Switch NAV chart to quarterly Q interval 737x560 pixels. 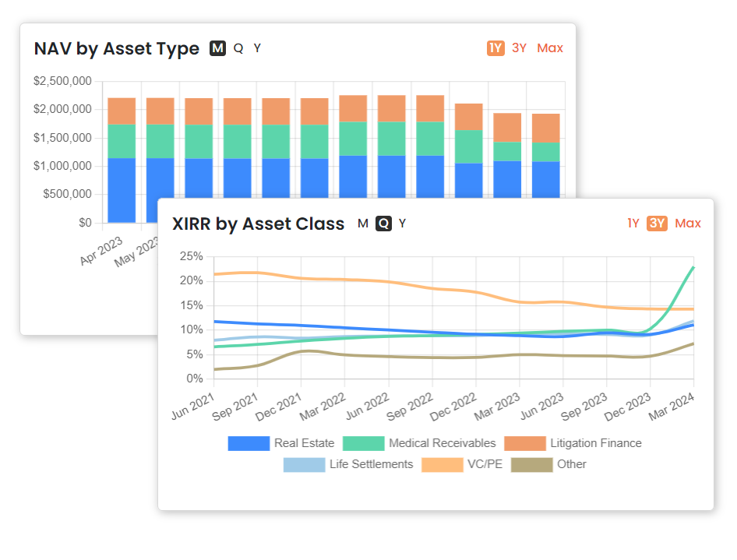click(x=238, y=48)
